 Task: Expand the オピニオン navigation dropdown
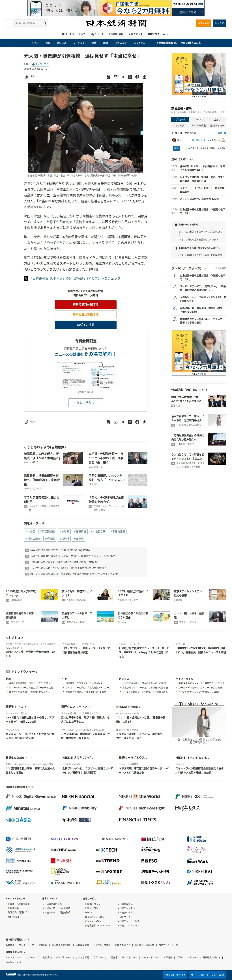(x=122, y=43)
